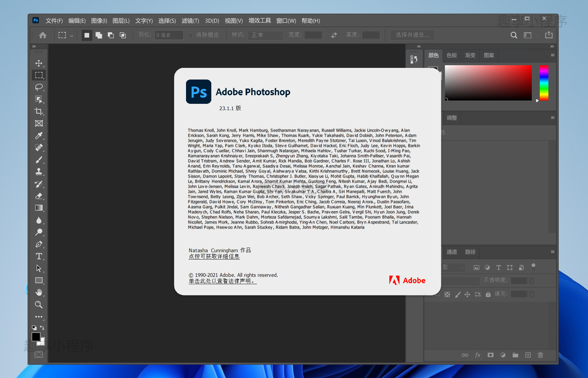This screenshot has height=378, width=588.
Task: Toggle the New selection mode button
Action: (87, 35)
